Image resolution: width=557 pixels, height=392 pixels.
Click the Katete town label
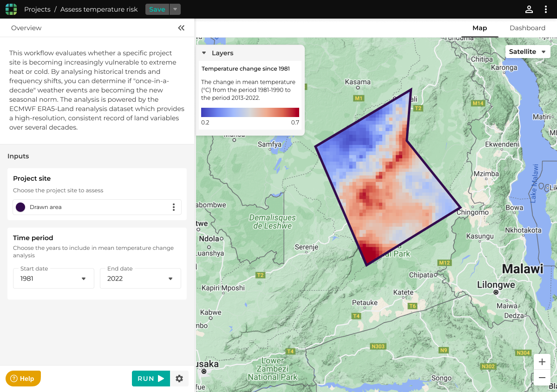403,292
